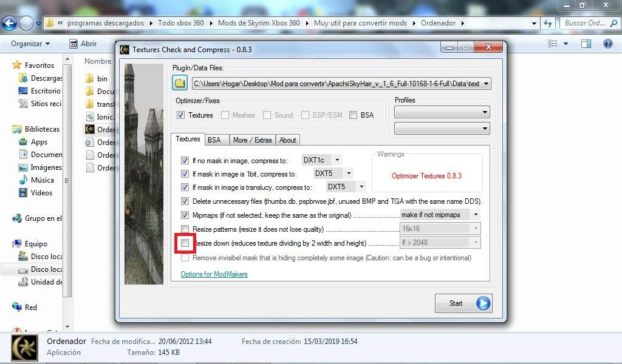
Task: Click the refresh icon beside the address bar
Action: (548, 24)
